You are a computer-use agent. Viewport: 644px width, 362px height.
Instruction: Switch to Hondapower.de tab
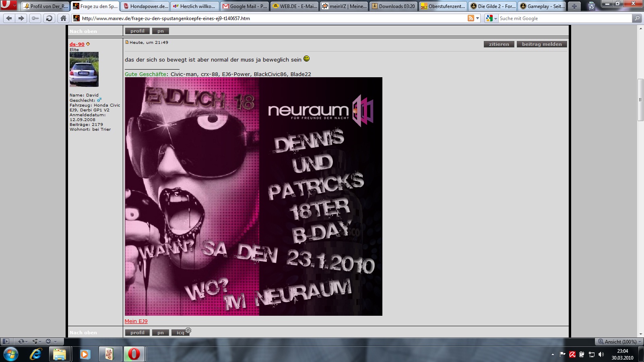pos(145,6)
